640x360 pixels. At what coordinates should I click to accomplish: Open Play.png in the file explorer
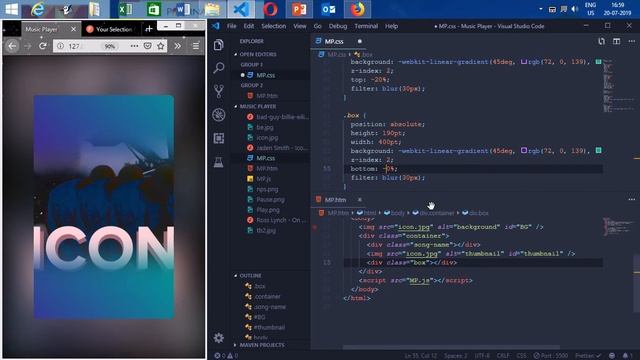(x=268, y=210)
